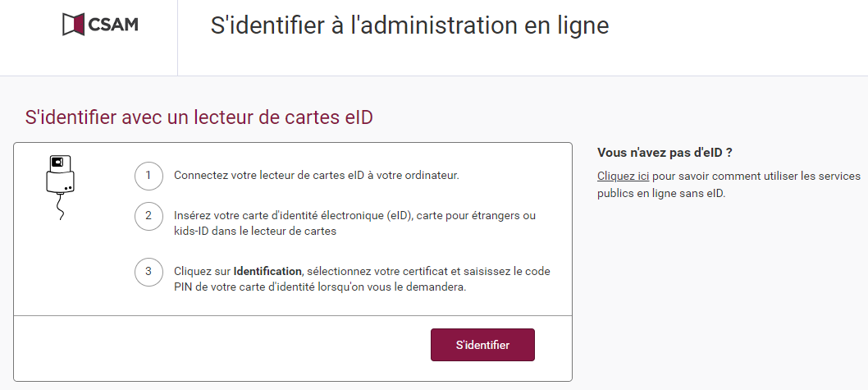Click the step 1 circle number
The image size is (868, 390).
click(x=148, y=176)
